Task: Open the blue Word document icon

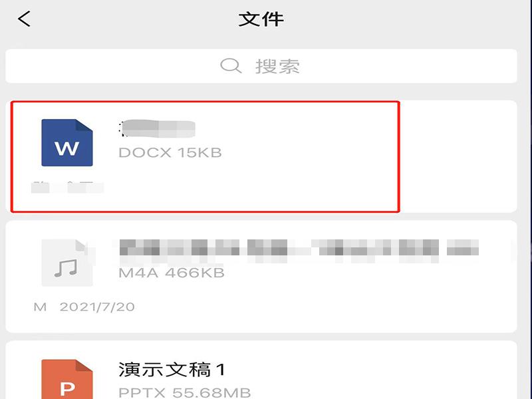Action: tap(67, 142)
